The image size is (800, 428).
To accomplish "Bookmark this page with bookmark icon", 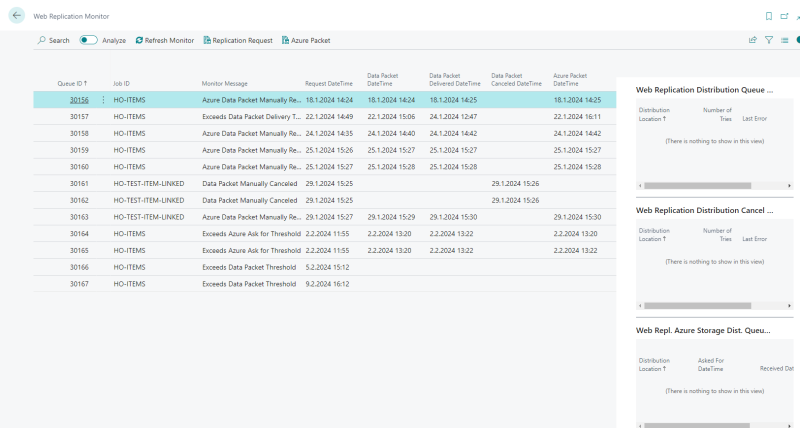I will coord(768,16).
